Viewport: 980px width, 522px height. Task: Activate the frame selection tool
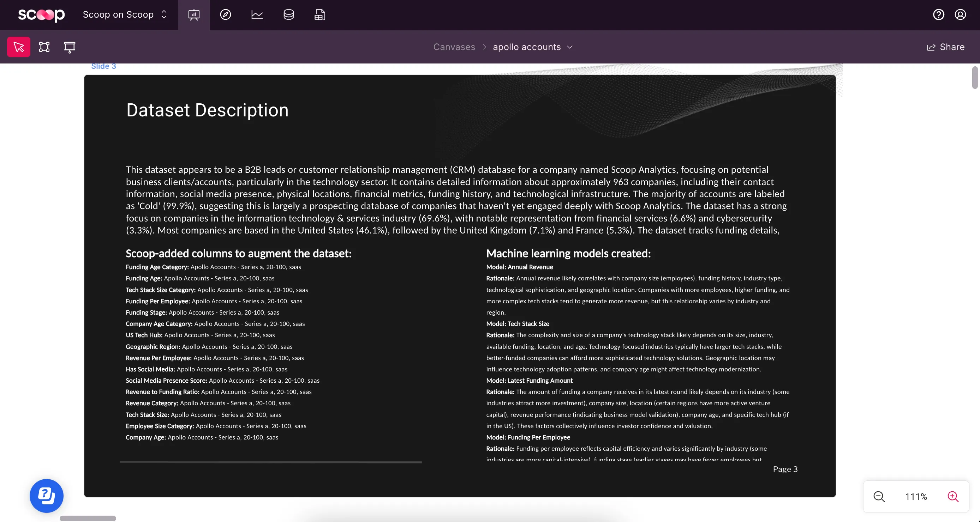point(44,47)
